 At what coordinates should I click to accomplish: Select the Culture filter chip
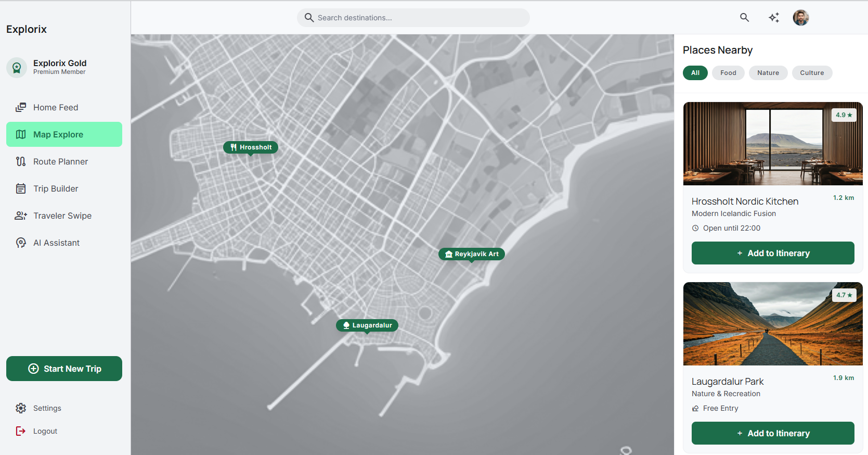pos(812,73)
